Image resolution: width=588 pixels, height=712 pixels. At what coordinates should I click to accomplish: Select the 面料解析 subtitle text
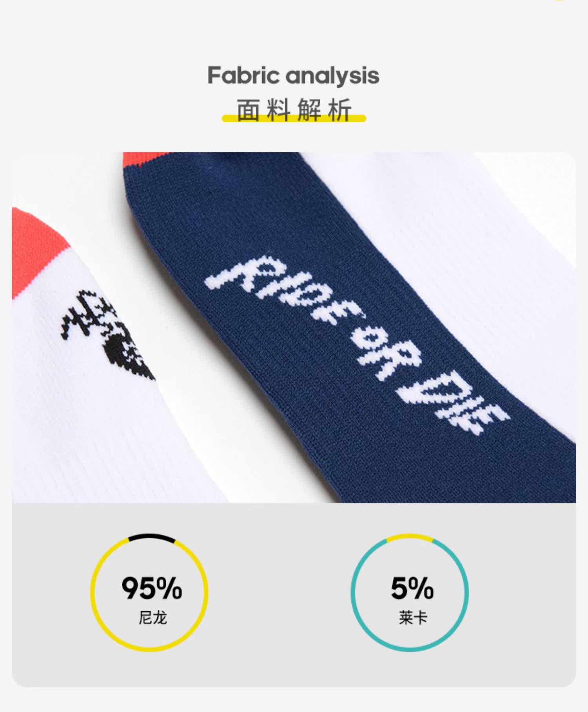tap(294, 110)
